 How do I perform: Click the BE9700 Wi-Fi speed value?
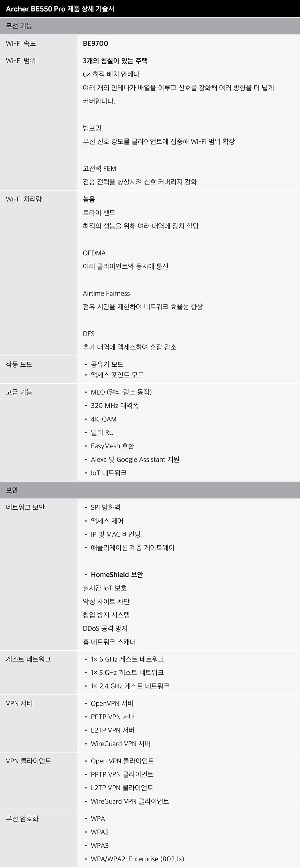point(96,43)
